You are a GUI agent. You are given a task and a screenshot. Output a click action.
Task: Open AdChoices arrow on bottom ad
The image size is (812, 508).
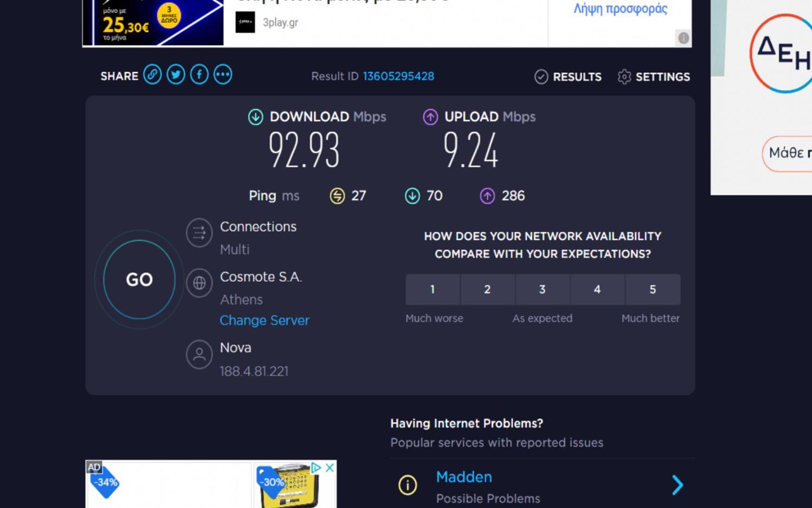(316, 467)
